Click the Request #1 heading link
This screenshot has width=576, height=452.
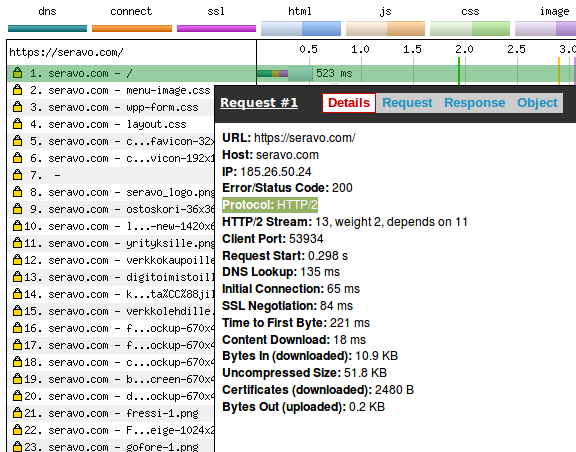click(259, 103)
